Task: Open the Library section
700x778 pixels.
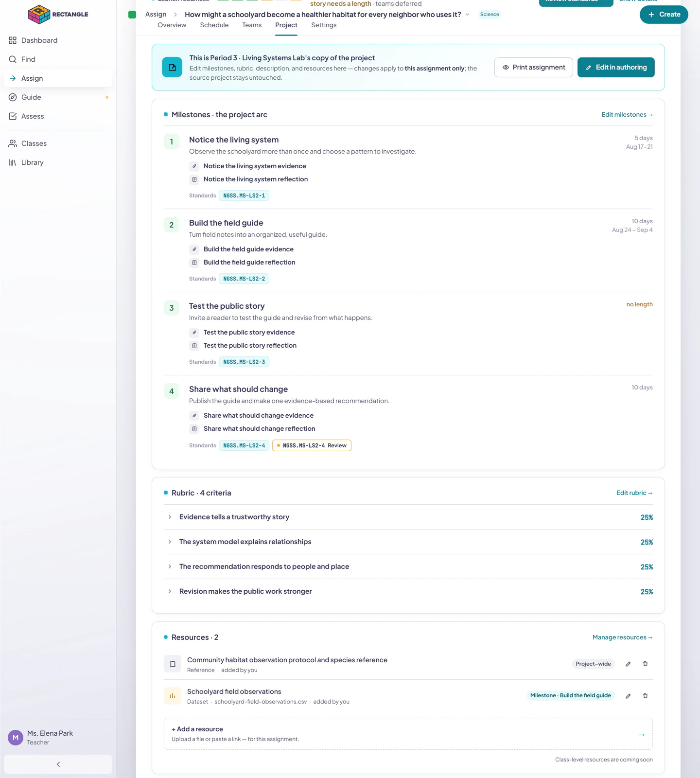Action: click(x=58, y=162)
